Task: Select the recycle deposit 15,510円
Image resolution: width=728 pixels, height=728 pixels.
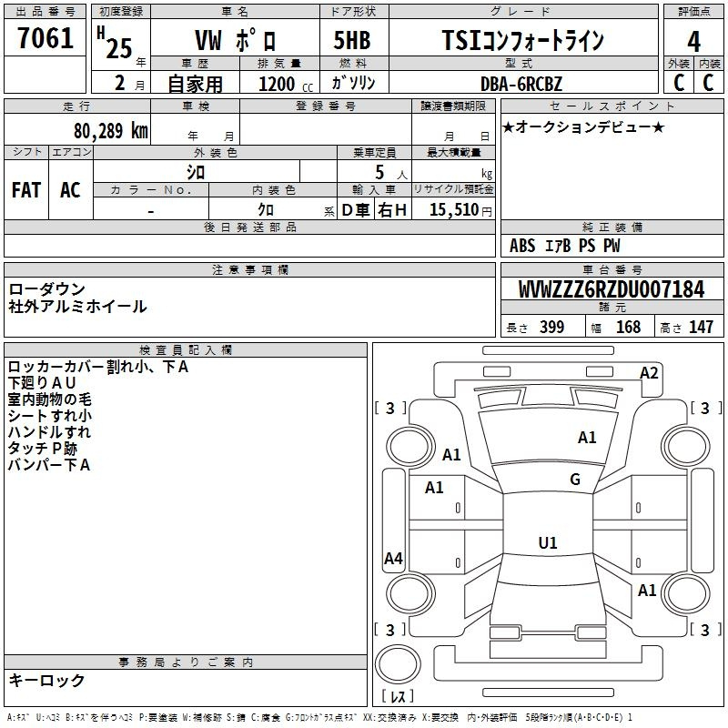Action: coord(460,210)
